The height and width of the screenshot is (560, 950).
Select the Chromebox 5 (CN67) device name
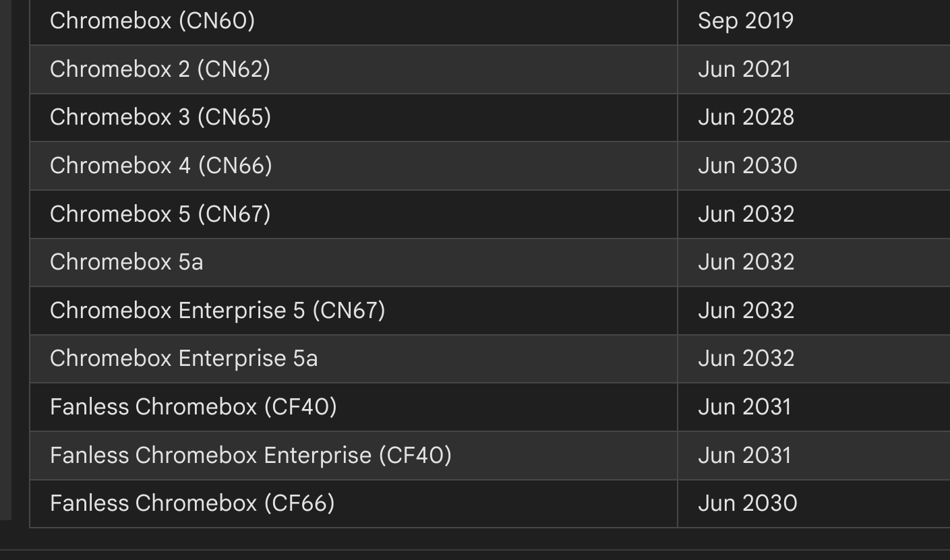[x=160, y=214]
